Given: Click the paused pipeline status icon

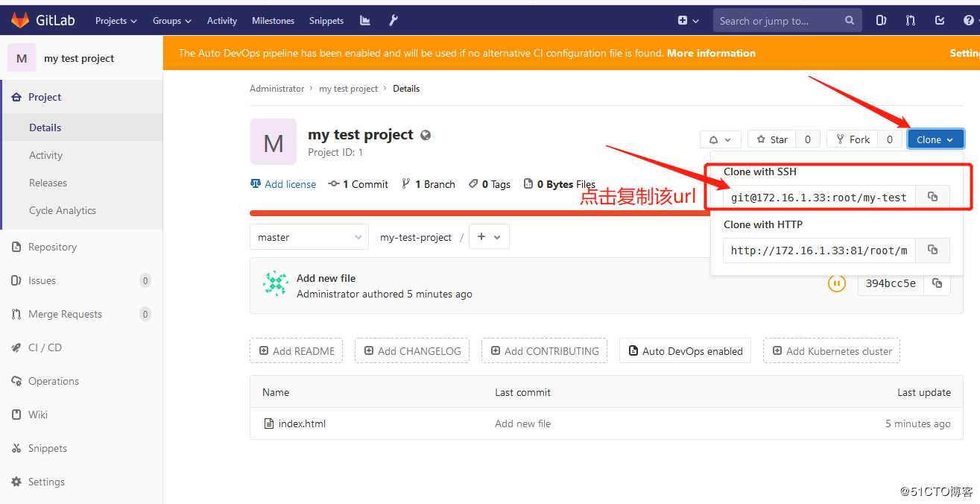Looking at the screenshot, I should pyautogui.click(x=837, y=283).
